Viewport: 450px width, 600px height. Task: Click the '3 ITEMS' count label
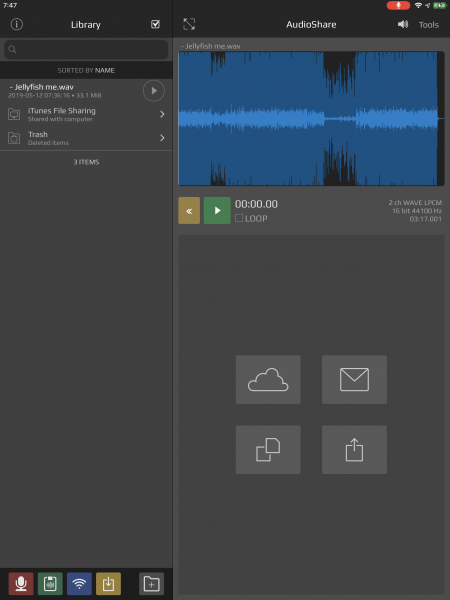[x=86, y=162]
